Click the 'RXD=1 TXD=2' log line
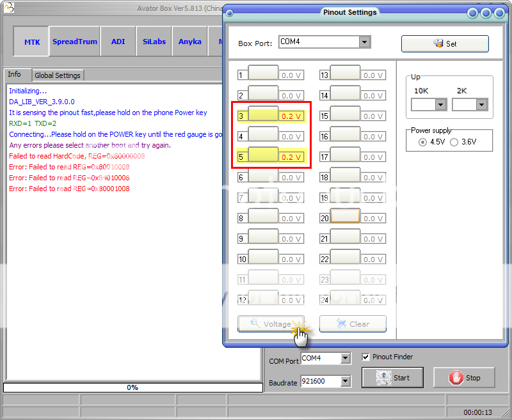The height and width of the screenshot is (420, 512). coord(33,123)
